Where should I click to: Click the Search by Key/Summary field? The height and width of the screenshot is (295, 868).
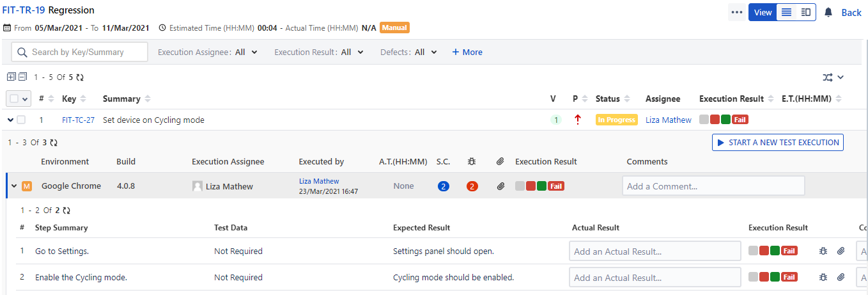(80, 52)
